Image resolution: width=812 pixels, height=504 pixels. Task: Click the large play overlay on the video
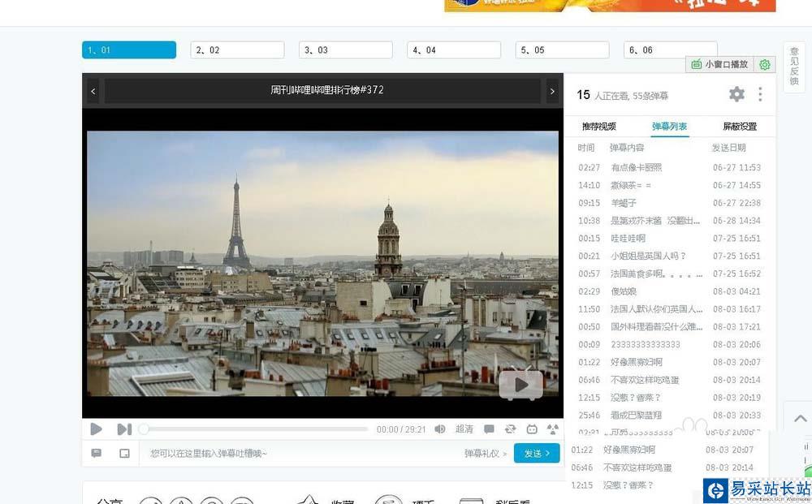click(x=521, y=385)
